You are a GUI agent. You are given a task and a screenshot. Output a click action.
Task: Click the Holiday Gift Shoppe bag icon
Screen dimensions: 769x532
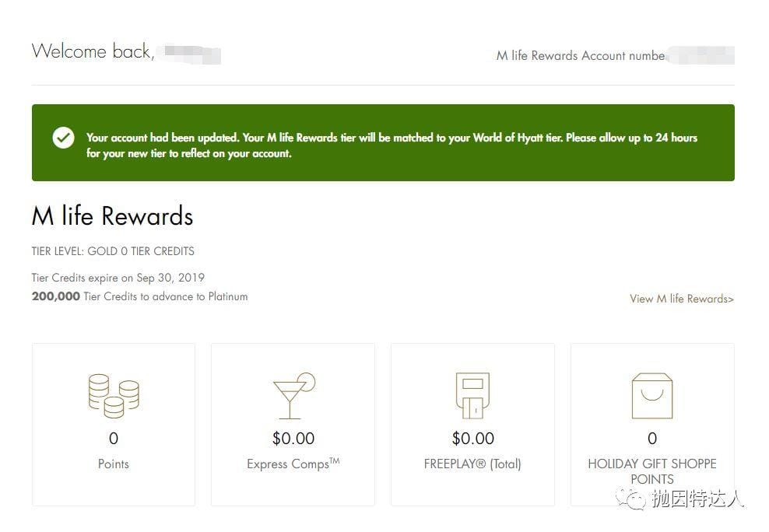tap(652, 396)
